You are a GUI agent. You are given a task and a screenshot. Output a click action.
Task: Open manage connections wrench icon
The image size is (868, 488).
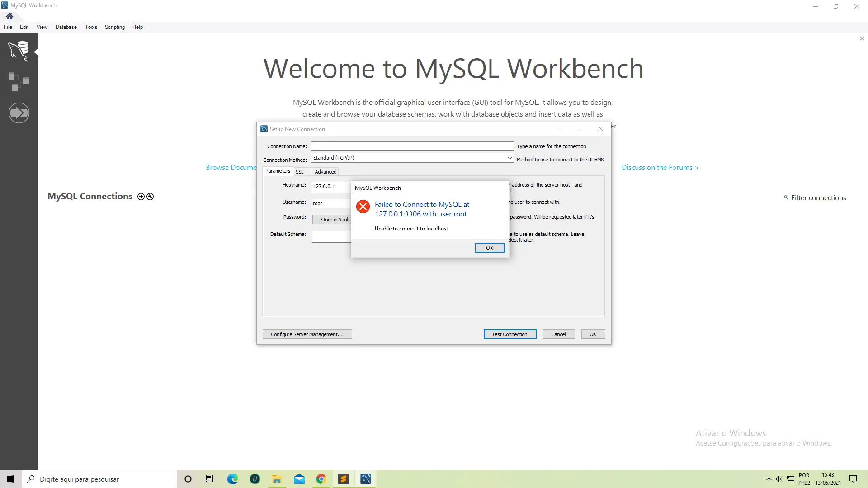[x=150, y=197]
